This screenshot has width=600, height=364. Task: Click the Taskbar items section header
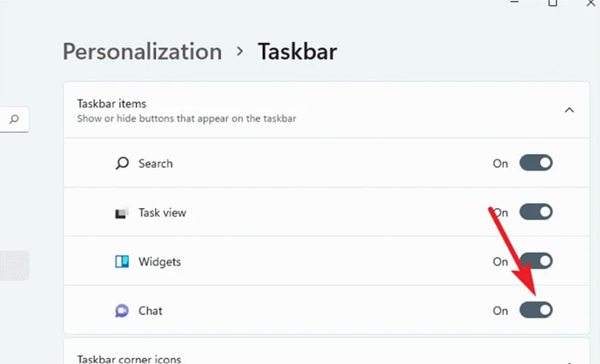pyautogui.click(x=111, y=104)
